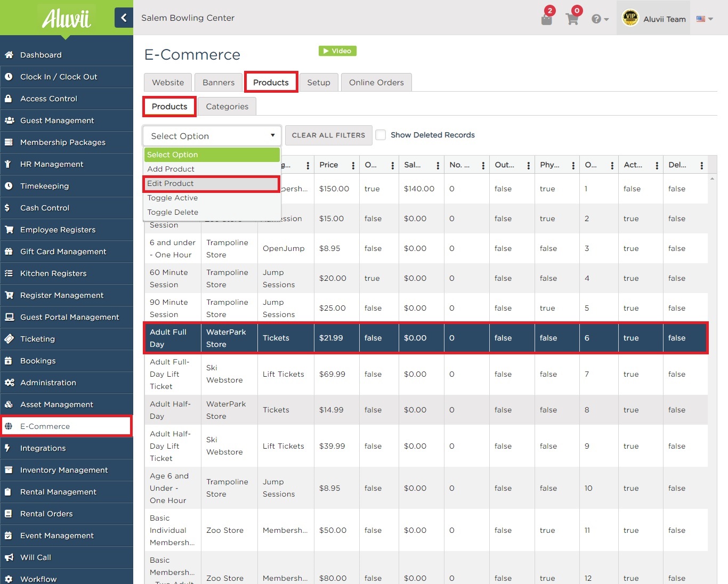Click Clear All Filters button
The image size is (728, 584).
328,135
